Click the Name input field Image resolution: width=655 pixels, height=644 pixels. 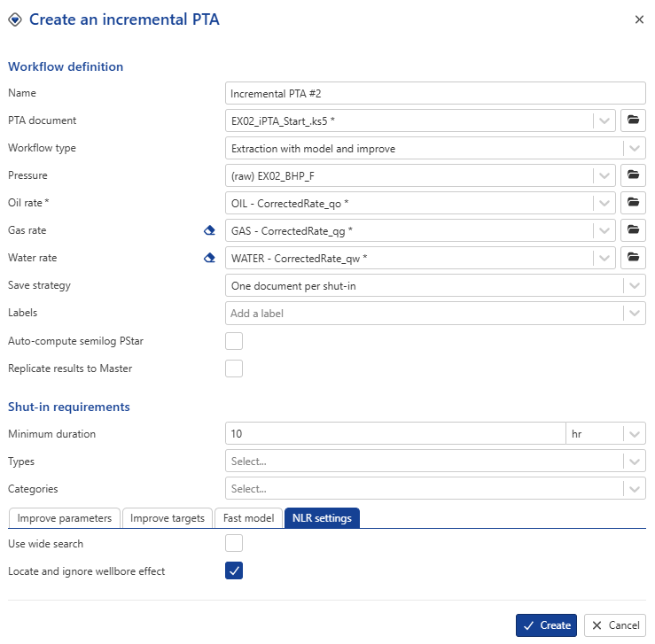tap(435, 93)
